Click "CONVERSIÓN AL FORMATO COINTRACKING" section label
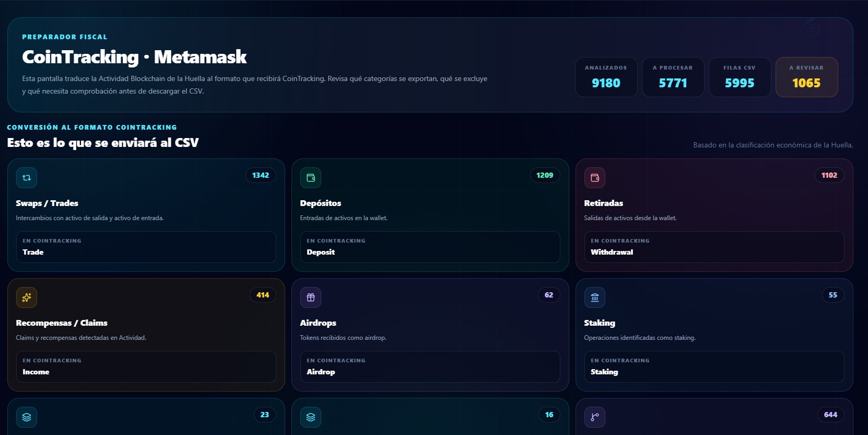This screenshot has height=435, width=868. coord(92,127)
